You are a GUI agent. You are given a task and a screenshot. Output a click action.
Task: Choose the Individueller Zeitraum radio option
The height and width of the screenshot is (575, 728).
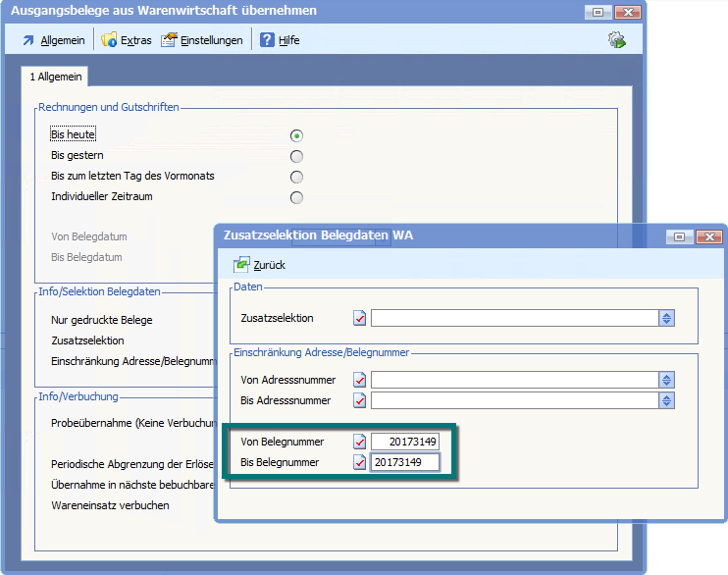[x=296, y=197]
